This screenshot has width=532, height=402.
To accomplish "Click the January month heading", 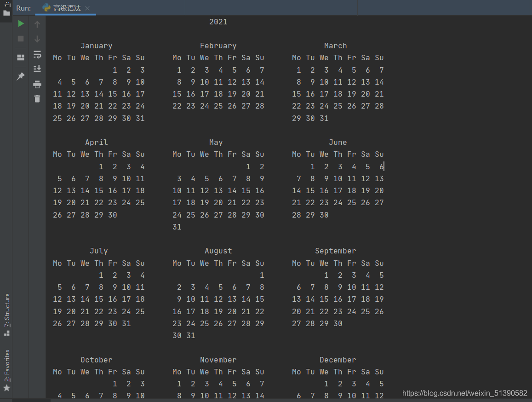I will point(97,46).
